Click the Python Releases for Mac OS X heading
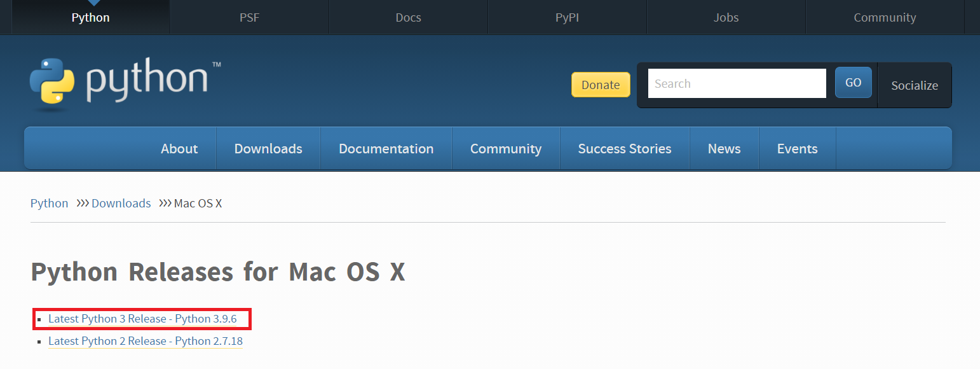 tap(218, 272)
